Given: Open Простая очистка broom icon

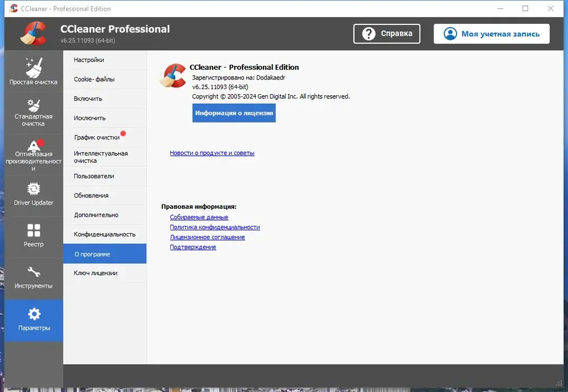Looking at the screenshot, I should [34, 68].
